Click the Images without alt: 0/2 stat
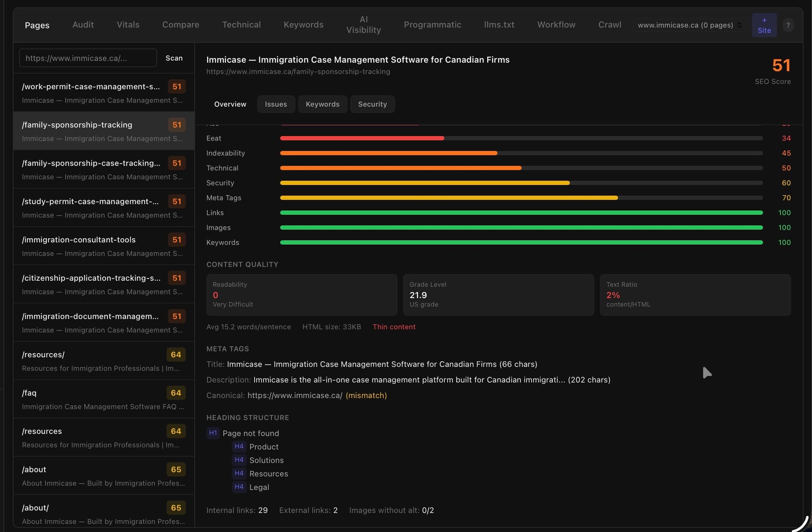Image resolution: width=812 pixels, height=532 pixels. (392, 510)
